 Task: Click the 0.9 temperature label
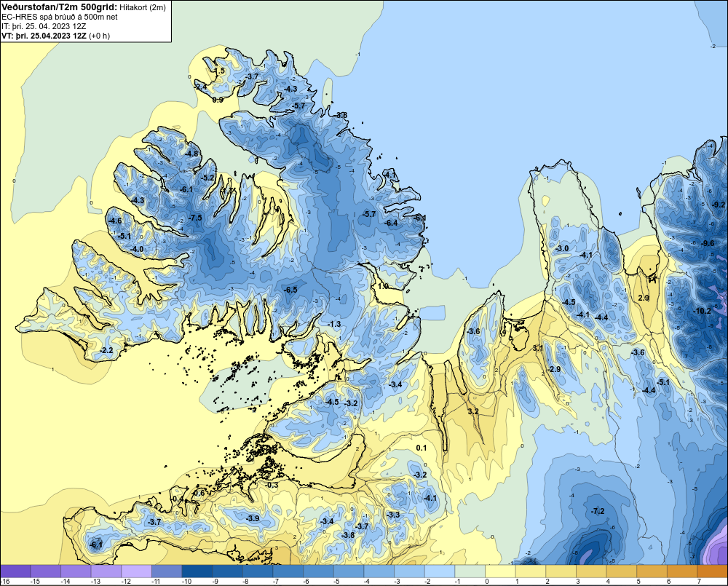(218, 100)
